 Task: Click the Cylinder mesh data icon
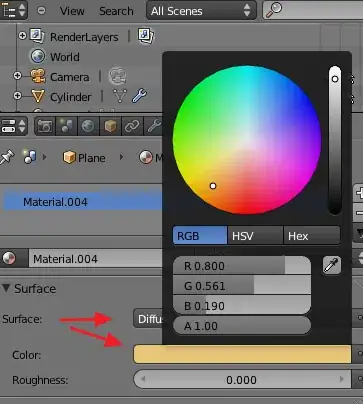[x=120, y=96]
